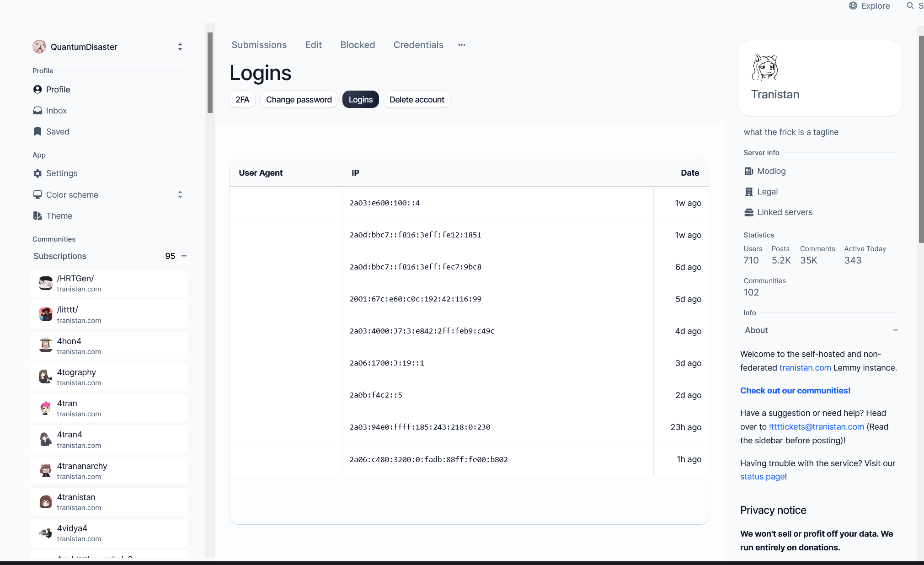Switch to the Credentials tab
The height and width of the screenshot is (565, 924).
pyautogui.click(x=418, y=45)
